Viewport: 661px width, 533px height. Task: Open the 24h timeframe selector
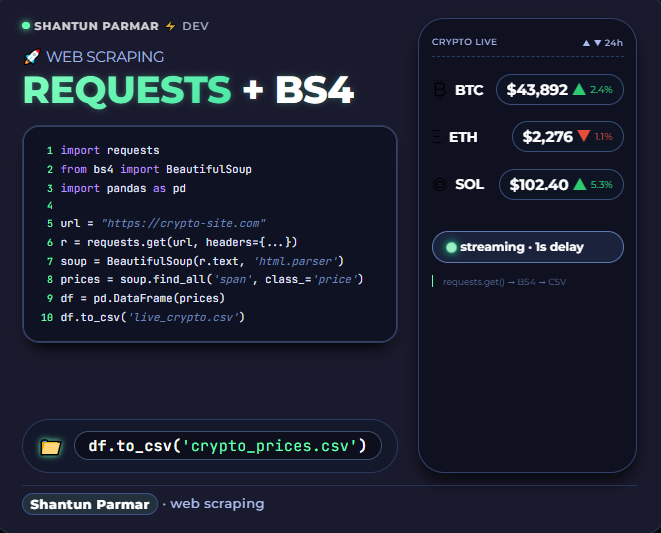pos(603,43)
